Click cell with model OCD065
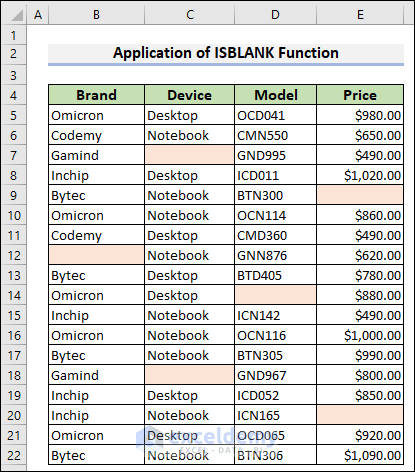 point(275,435)
